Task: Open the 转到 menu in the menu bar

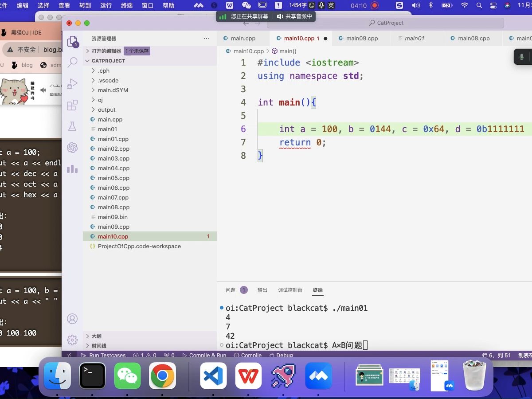Action: tap(84, 5)
